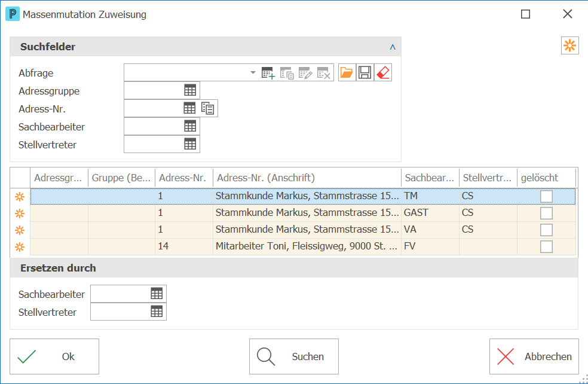Clear search fields with eraser icon
This screenshot has height=384, width=588.
pos(383,72)
